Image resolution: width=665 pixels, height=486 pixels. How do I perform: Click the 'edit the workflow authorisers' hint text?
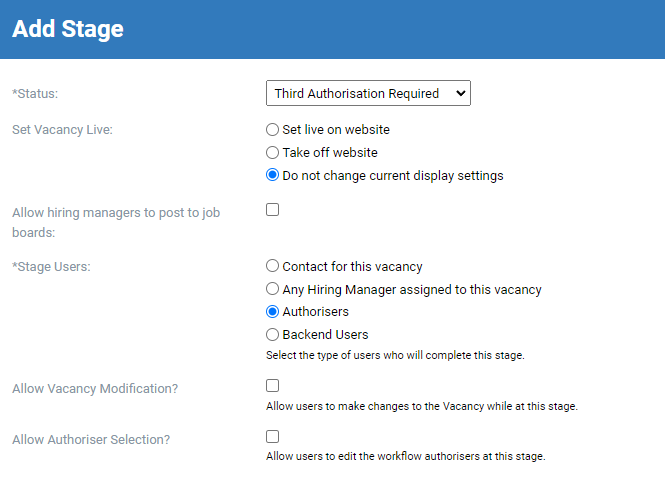405,456
